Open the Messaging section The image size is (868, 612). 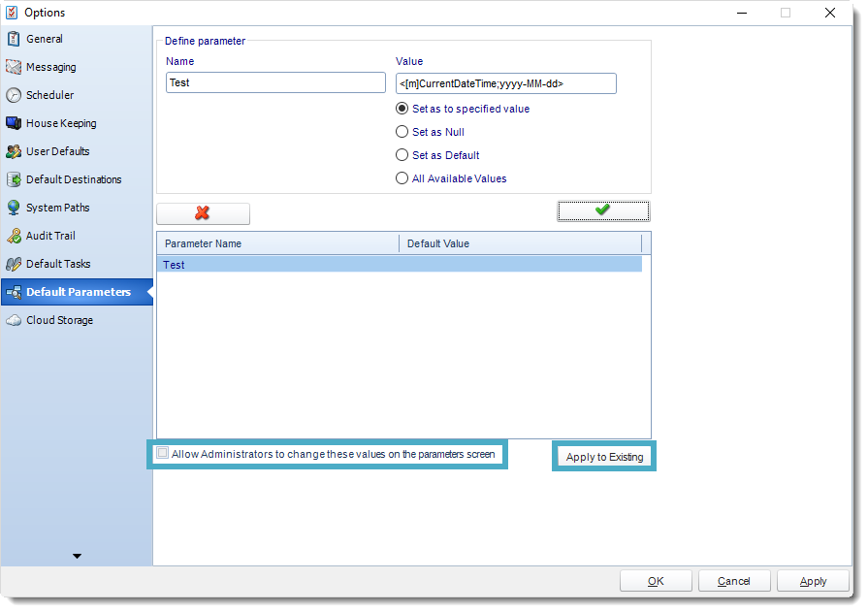click(77, 67)
